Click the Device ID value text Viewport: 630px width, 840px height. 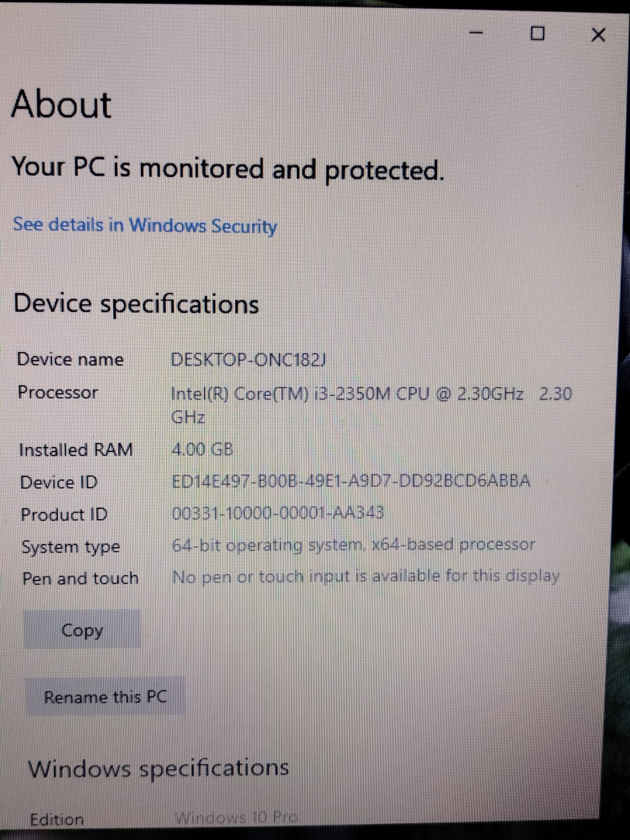pos(351,481)
